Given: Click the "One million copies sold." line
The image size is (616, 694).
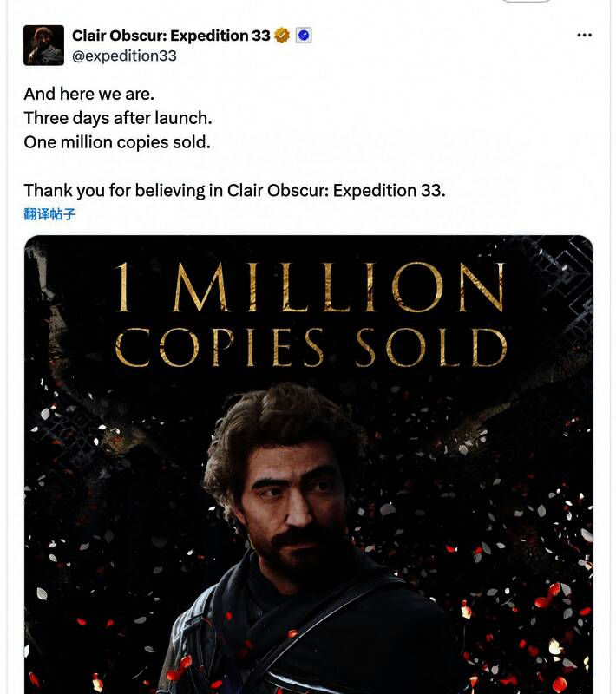Looking at the screenshot, I should [x=117, y=141].
